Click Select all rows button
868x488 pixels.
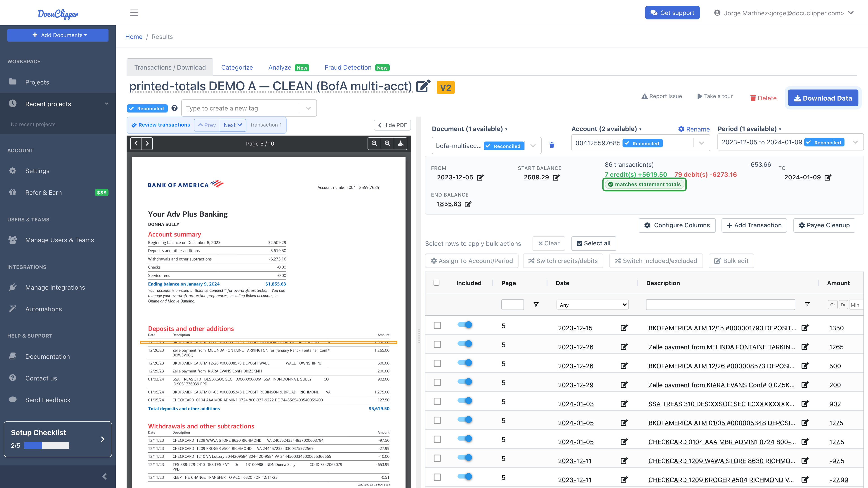pos(593,244)
